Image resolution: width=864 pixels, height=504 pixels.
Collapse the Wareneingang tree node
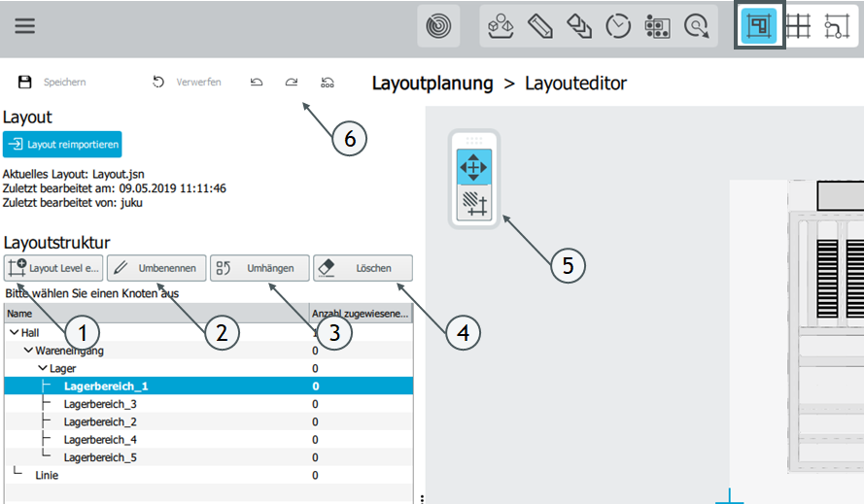28,351
